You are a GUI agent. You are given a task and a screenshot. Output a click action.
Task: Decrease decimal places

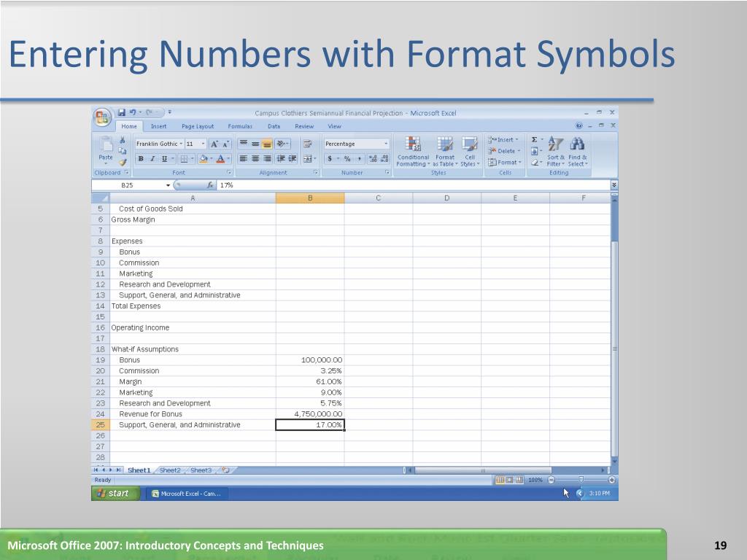pyautogui.click(x=385, y=158)
